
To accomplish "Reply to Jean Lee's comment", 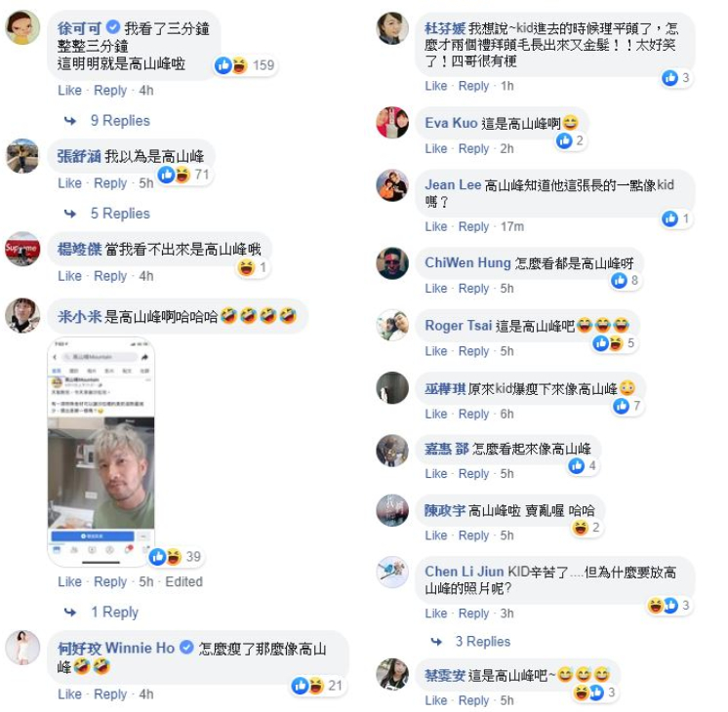I will pyautogui.click(x=473, y=226).
